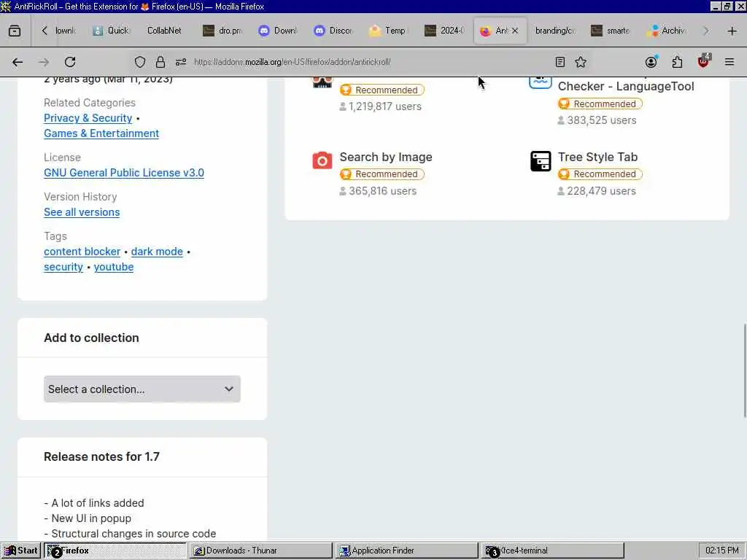Click the 02:15 PM clock
The height and width of the screenshot is (560, 747).
[x=721, y=551]
